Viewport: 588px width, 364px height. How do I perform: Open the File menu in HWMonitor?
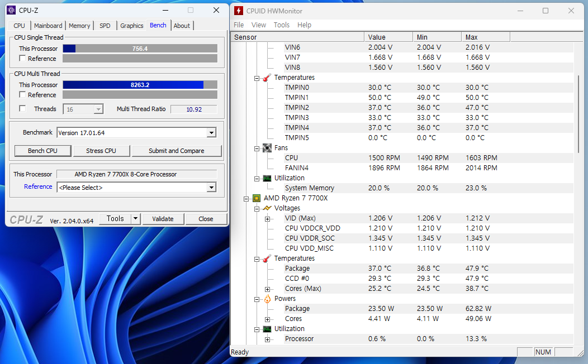coord(239,25)
